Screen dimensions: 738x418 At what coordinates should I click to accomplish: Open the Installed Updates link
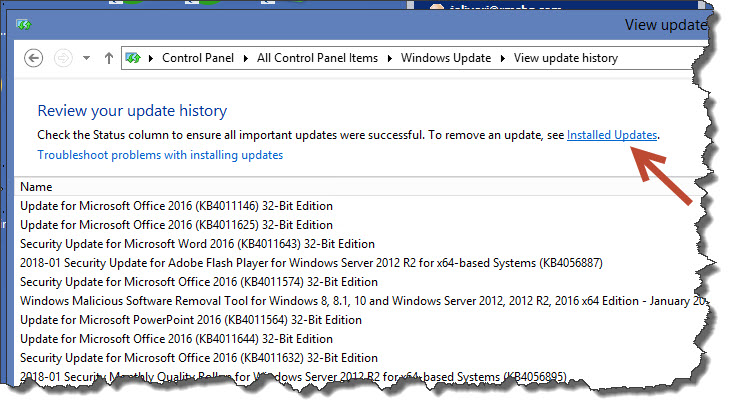pos(612,135)
